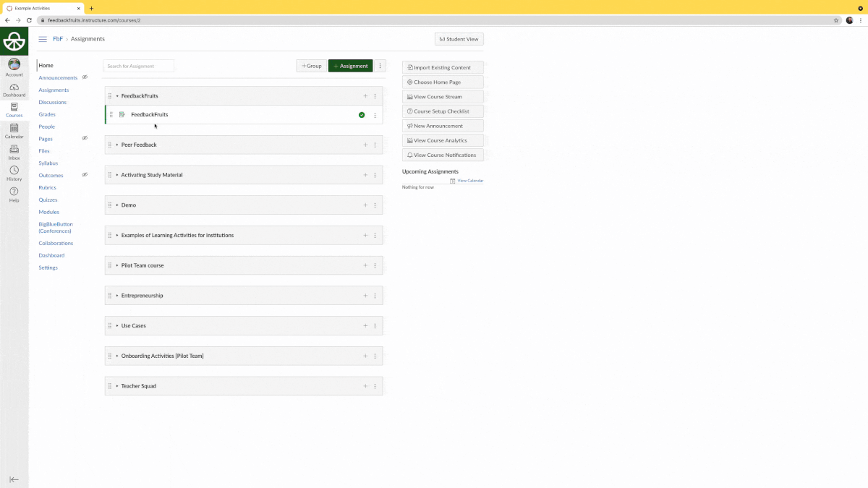
Task: Go to Discussions in course menu
Action: (52, 103)
